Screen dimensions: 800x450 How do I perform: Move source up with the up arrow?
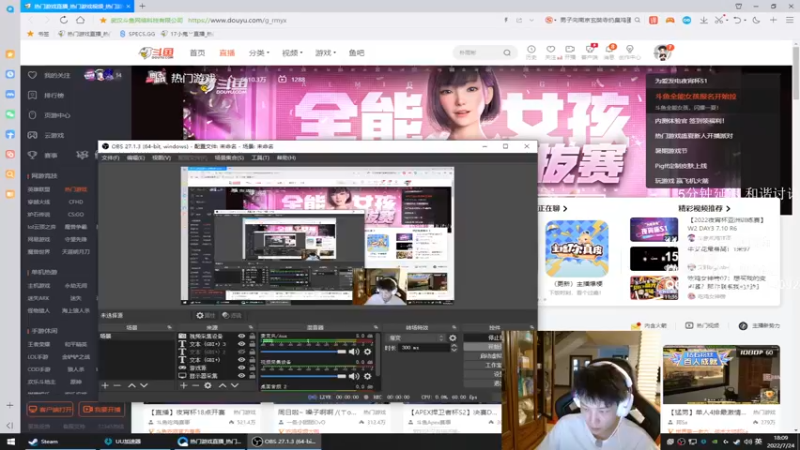(x=222, y=386)
